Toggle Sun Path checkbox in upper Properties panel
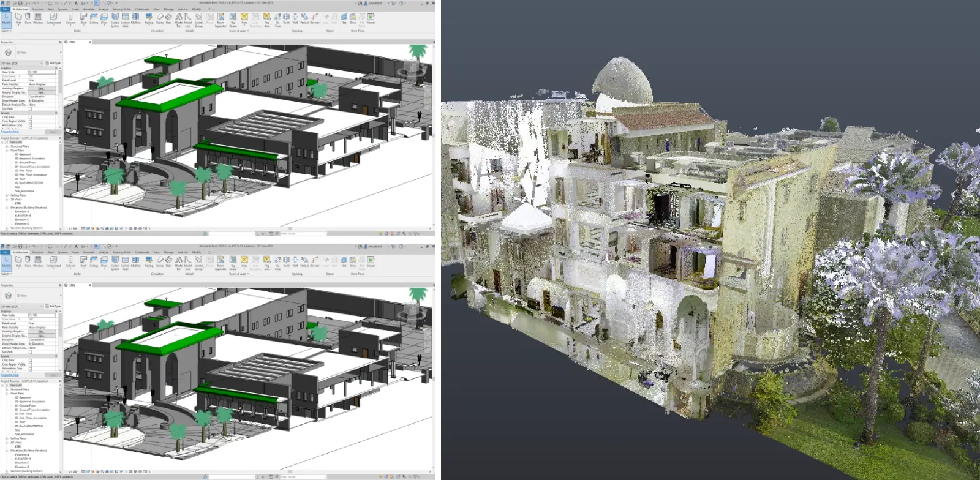The width and height of the screenshot is (980, 480). 30,109
